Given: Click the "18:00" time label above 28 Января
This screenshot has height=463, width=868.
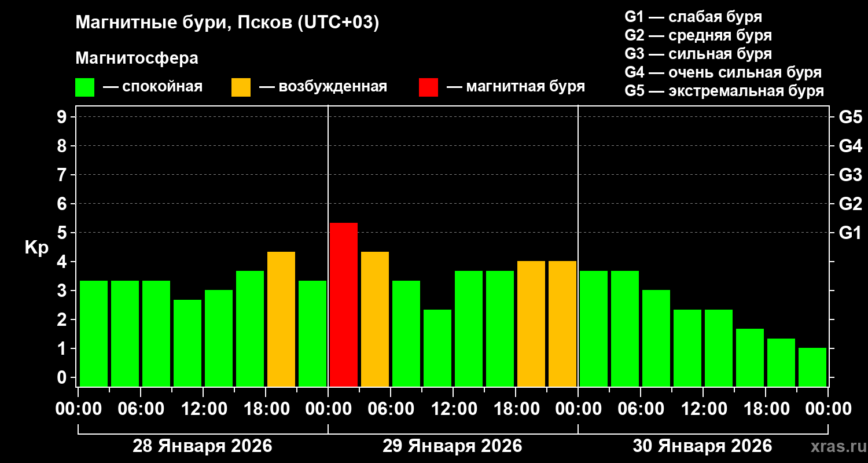Looking at the screenshot, I should 266,409.
